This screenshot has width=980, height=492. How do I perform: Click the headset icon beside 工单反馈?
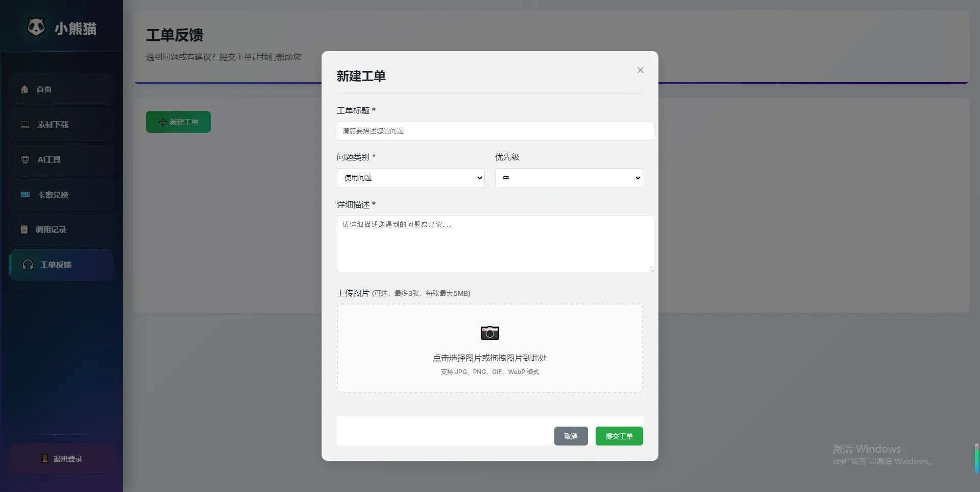[x=28, y=265]
